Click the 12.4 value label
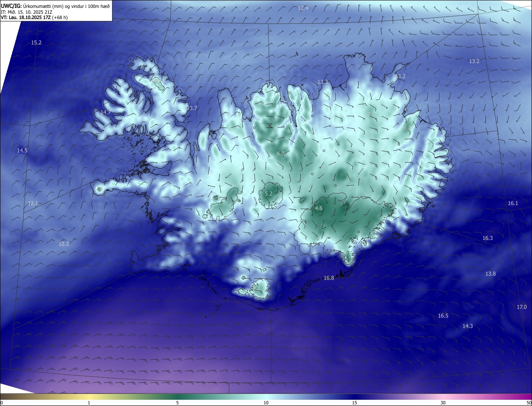 click(x=303, y=8)
